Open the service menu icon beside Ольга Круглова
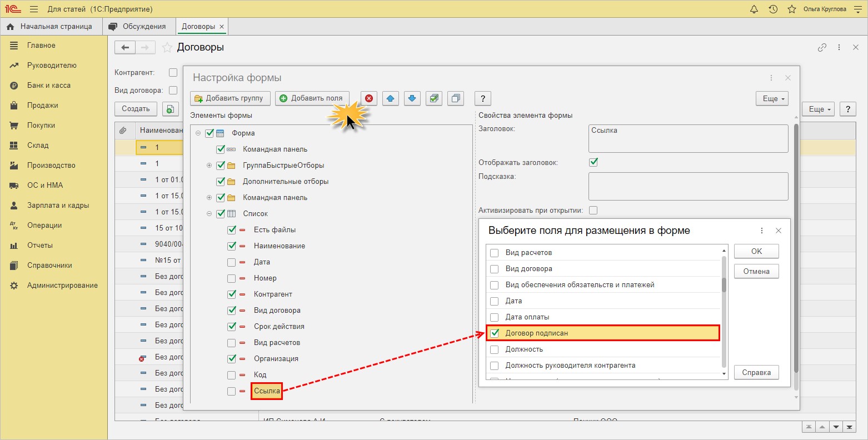Viewport: 868px width, 440px height. (858, 9)
